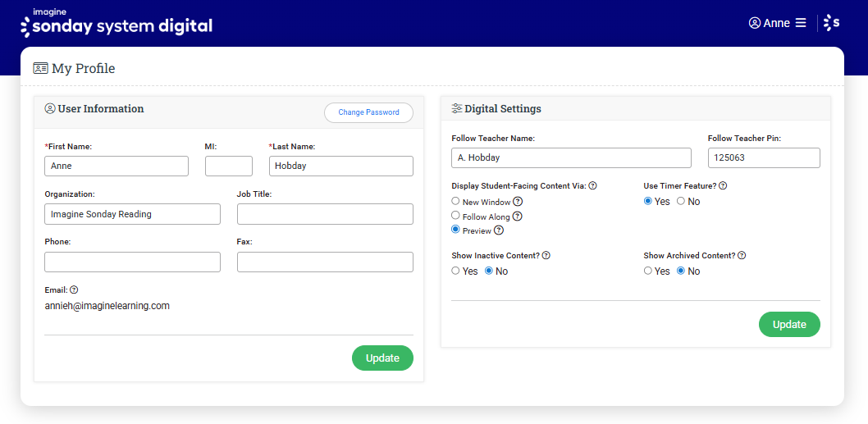Click help icon next to Follow Along
The height and width of the screenshot is (424, 868).
click(518, 217)
